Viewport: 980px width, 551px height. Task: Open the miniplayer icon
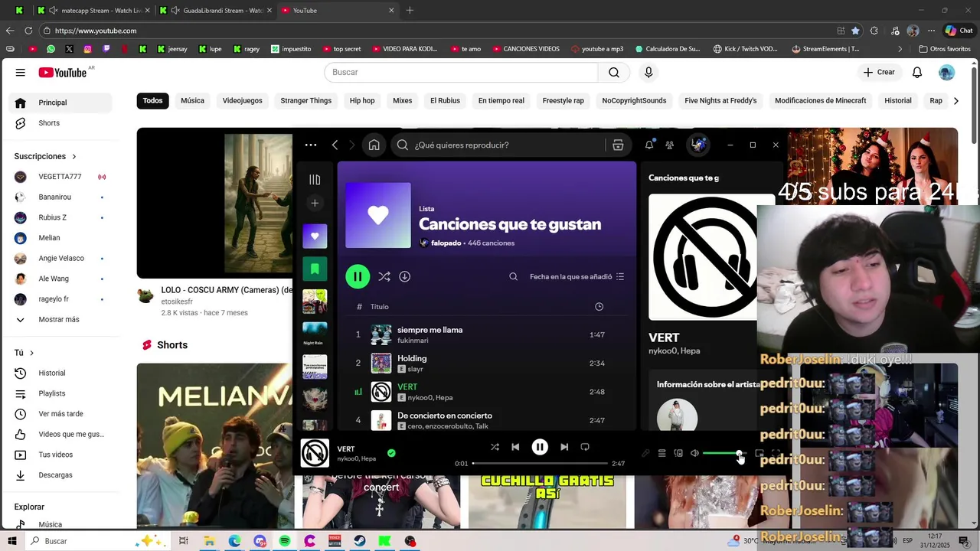pos(759,453)
